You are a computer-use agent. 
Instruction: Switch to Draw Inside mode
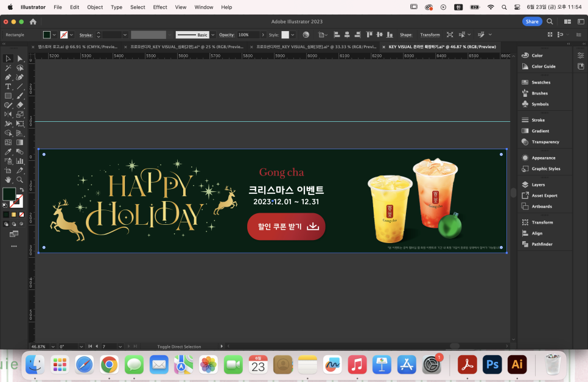(21, 224)
